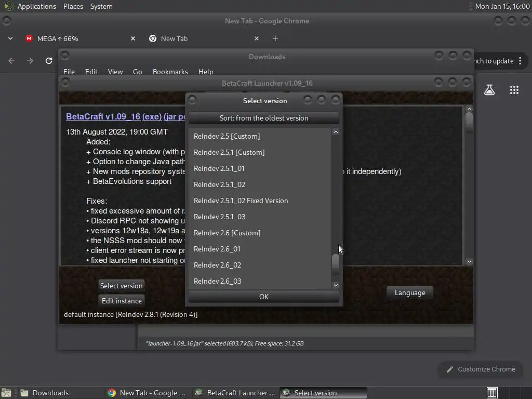The width and height of the screenshot is (532, 399).
Task: Open the Applications menu
Action: click(x=37, y=6)
